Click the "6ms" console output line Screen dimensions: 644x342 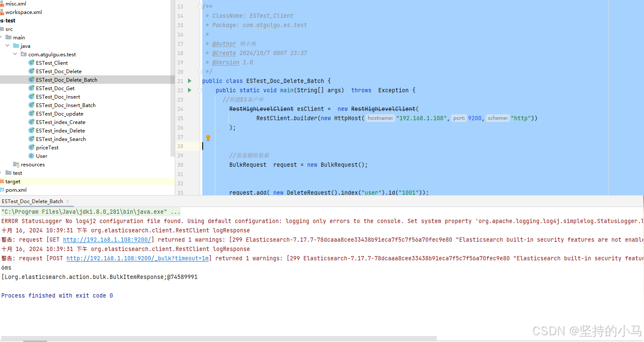[x=6, y=268]
